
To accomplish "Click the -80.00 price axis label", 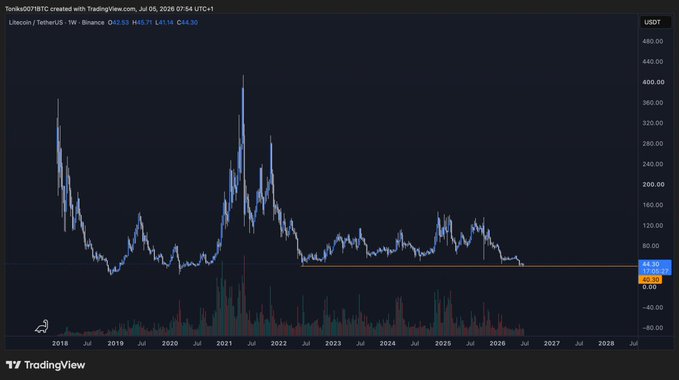I will [652, 328].
